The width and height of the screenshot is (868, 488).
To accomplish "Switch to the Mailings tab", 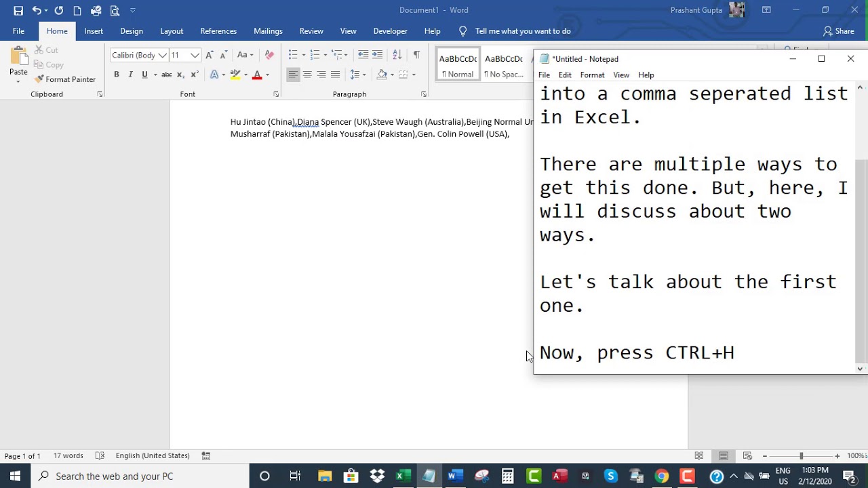I will pos(268,31).
